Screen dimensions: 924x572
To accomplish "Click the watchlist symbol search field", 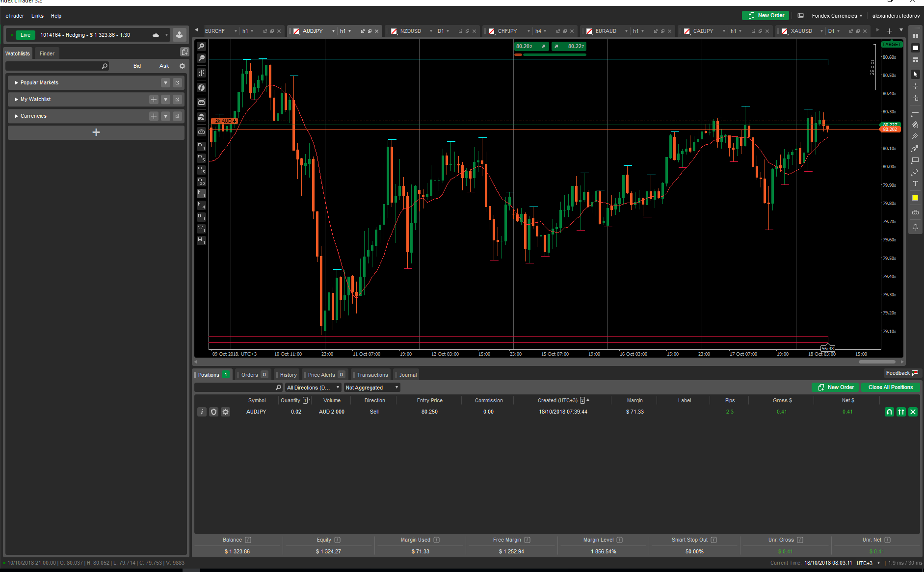I will pos(57,66).
